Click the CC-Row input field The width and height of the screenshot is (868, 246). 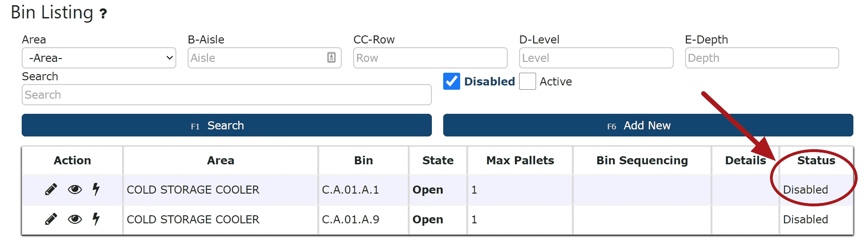click(x=430, y=58)
